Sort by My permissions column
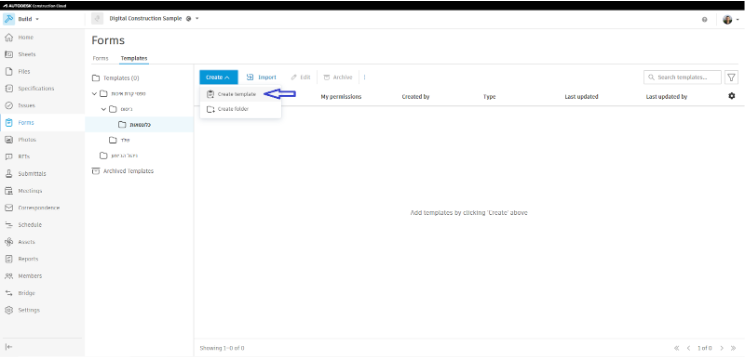 click(341, 97)
